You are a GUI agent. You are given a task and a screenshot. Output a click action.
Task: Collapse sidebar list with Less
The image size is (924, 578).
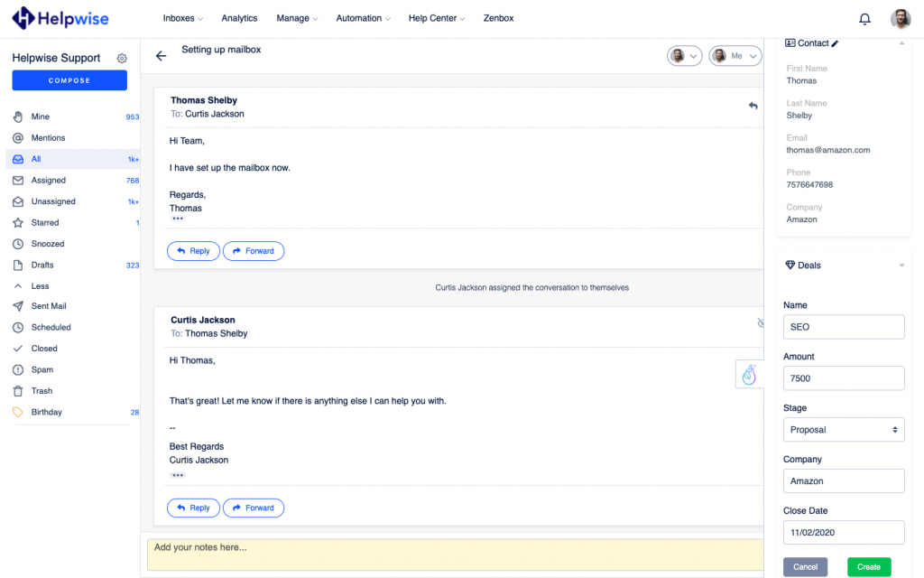(x=40, y=286)
